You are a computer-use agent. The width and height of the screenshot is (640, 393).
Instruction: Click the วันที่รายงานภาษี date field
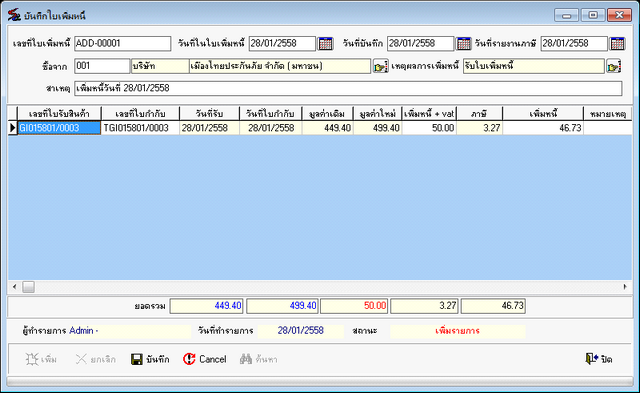coord(574,43)
